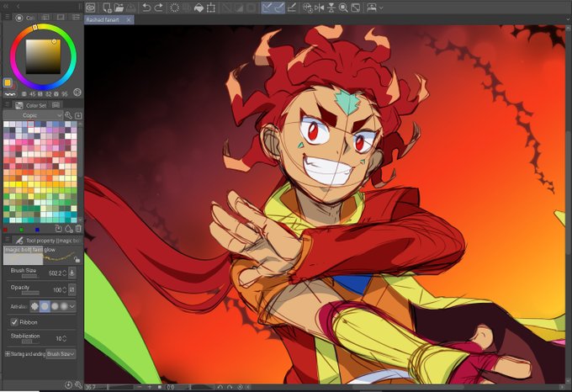Click the rotate-reset icon left of Flip Horizontal

tap(308, 8)
